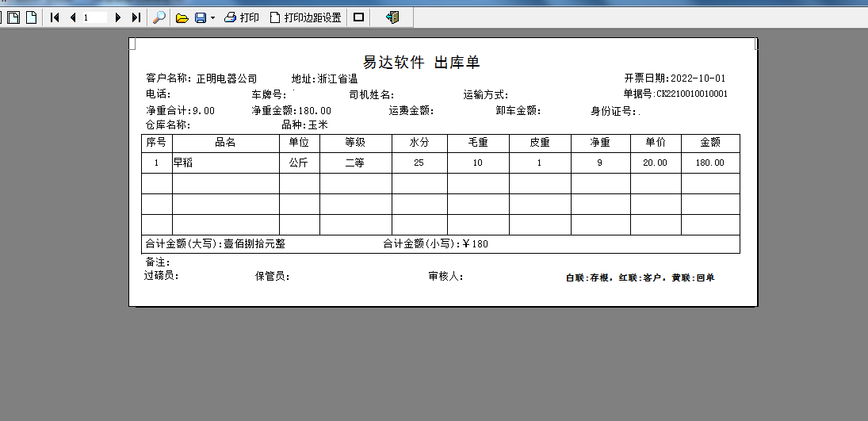This screenshot has height=421, width=868.
Task: Click the 过磅员 label
Action: [162, 276]
